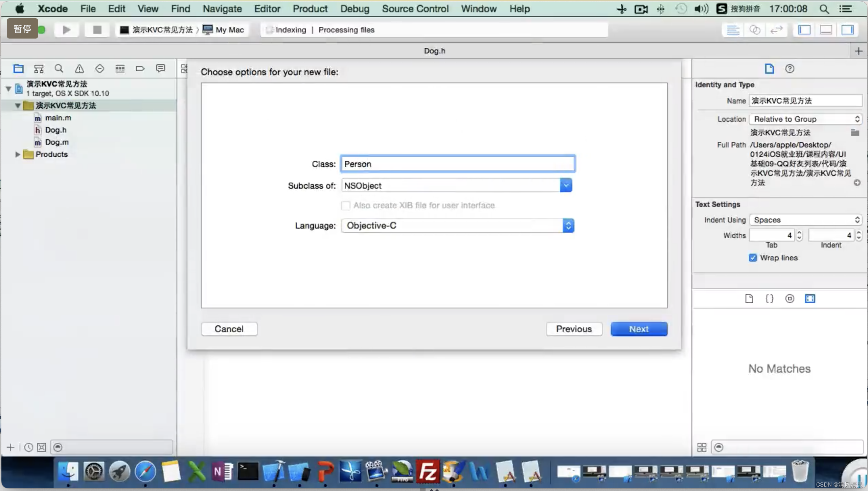
Task: Click the Next button to proceed
Action: [639, 329]
